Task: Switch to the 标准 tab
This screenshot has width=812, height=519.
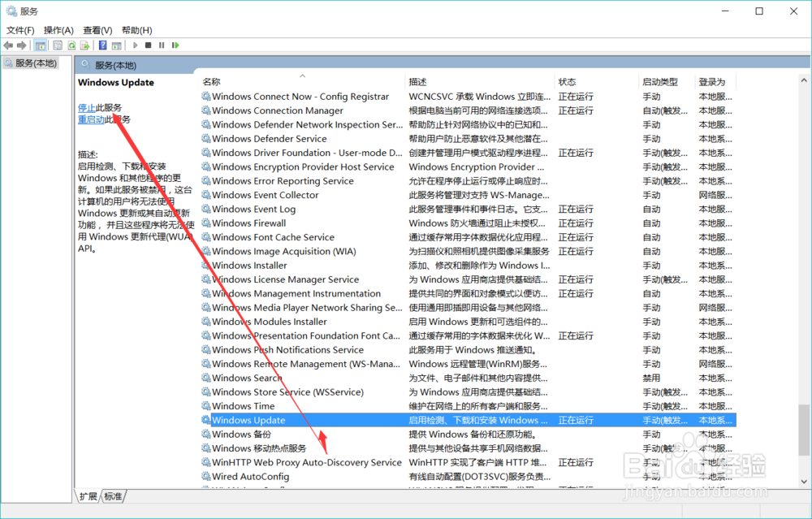Action: click(x=112, y=496)
